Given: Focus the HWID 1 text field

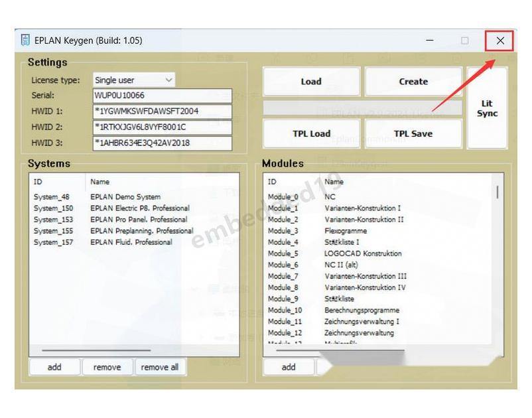Looking at the screenshot, I should pyautogui.click(x=162, y=111).
